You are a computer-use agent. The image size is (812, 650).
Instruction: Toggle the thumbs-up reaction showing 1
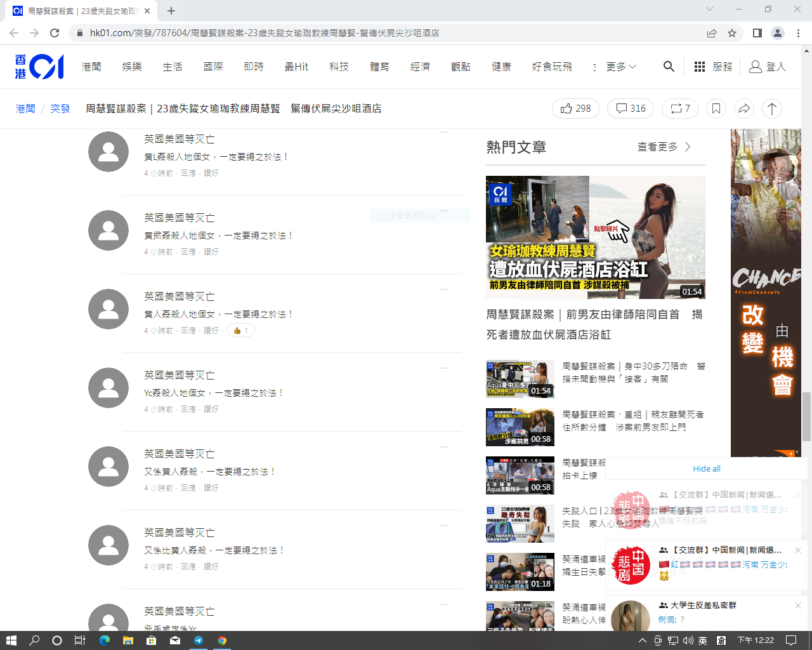(240, 330)
